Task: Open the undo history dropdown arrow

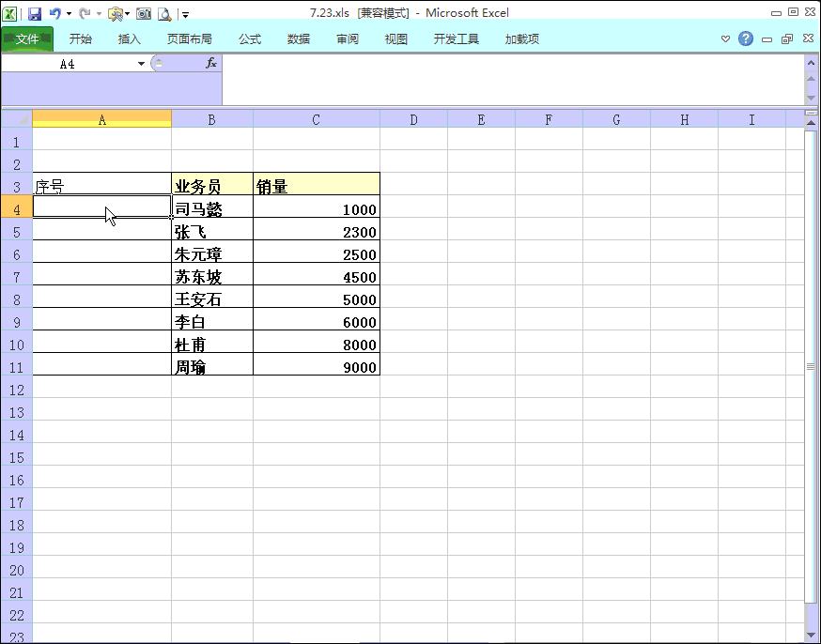Action: click(x=70, y=14)
